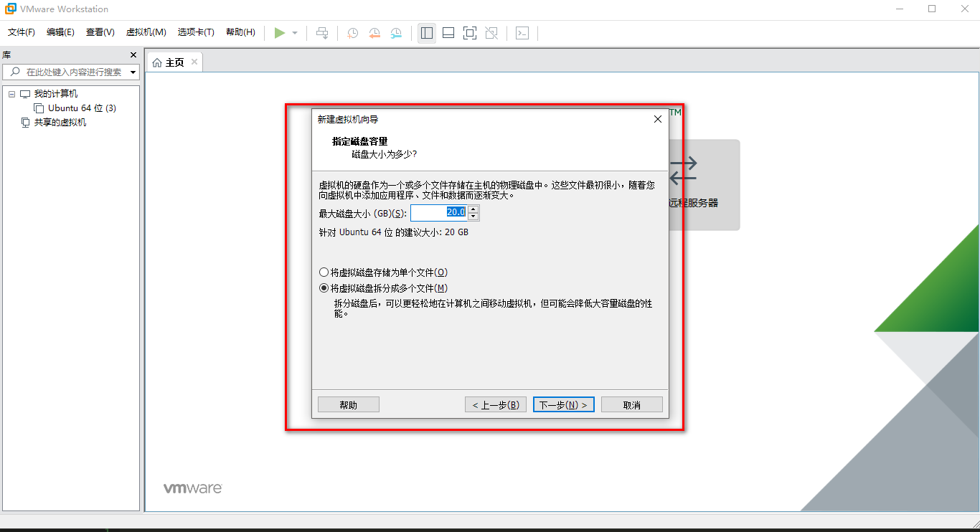Open the 虚拟机(M) menu

146,32
